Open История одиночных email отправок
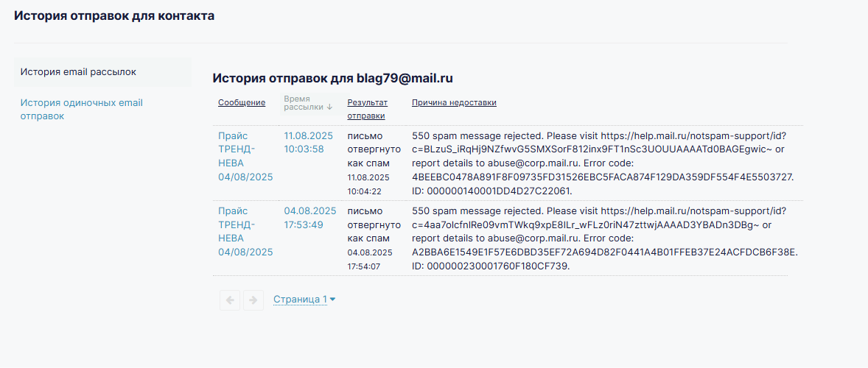 [x=81, y=110]
